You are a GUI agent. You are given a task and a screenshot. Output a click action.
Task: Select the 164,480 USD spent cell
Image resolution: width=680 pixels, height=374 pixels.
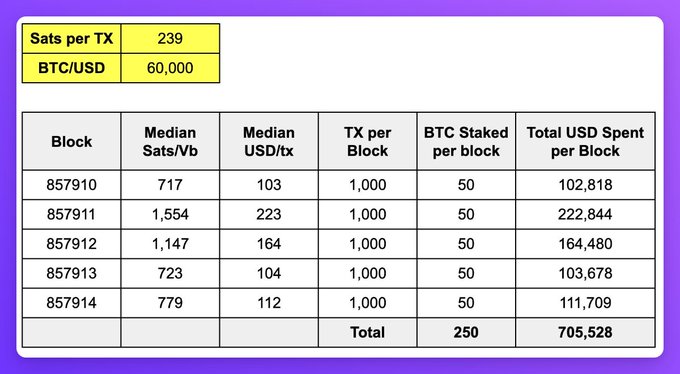585,244
